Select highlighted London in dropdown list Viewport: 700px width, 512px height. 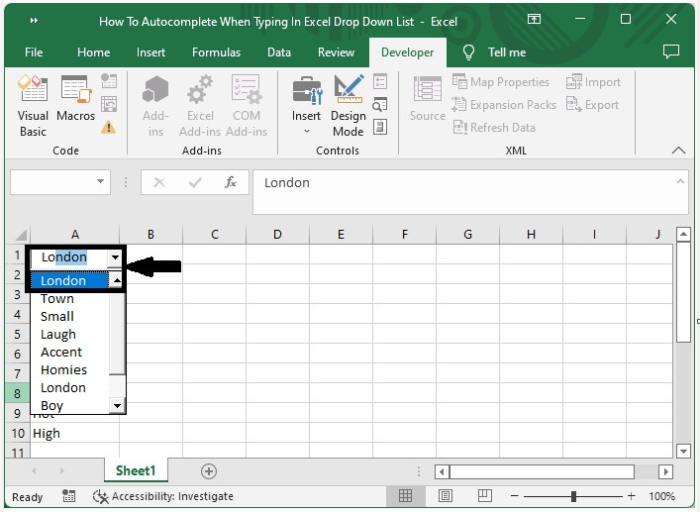click(70, 280)
